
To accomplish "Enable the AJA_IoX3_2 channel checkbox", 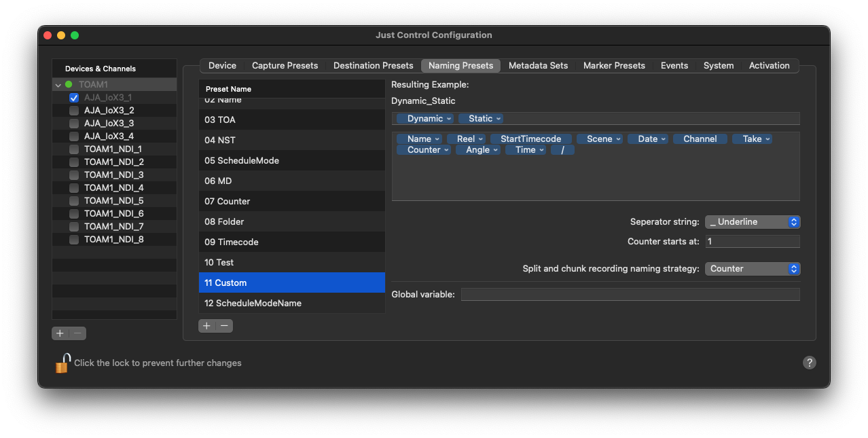I will 74,111.
